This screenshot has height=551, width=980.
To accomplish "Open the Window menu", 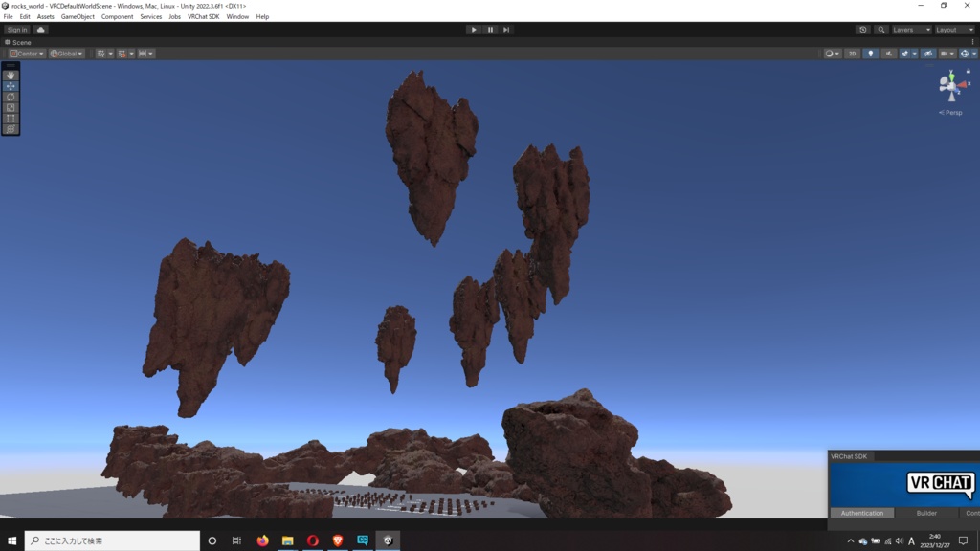I will coord(237,17).
